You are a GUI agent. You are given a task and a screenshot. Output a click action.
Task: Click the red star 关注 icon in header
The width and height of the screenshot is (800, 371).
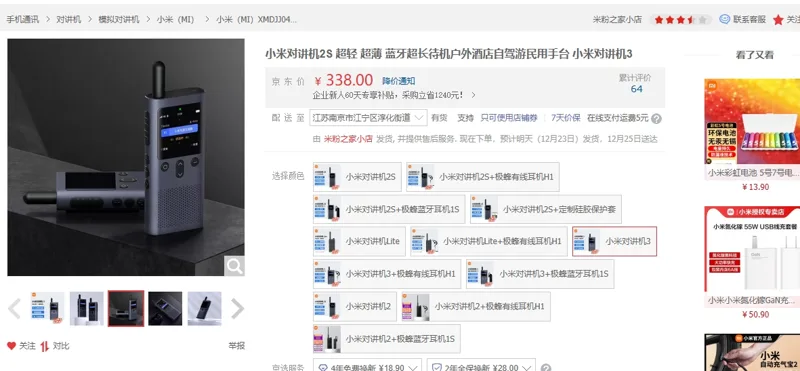(778, 20)
